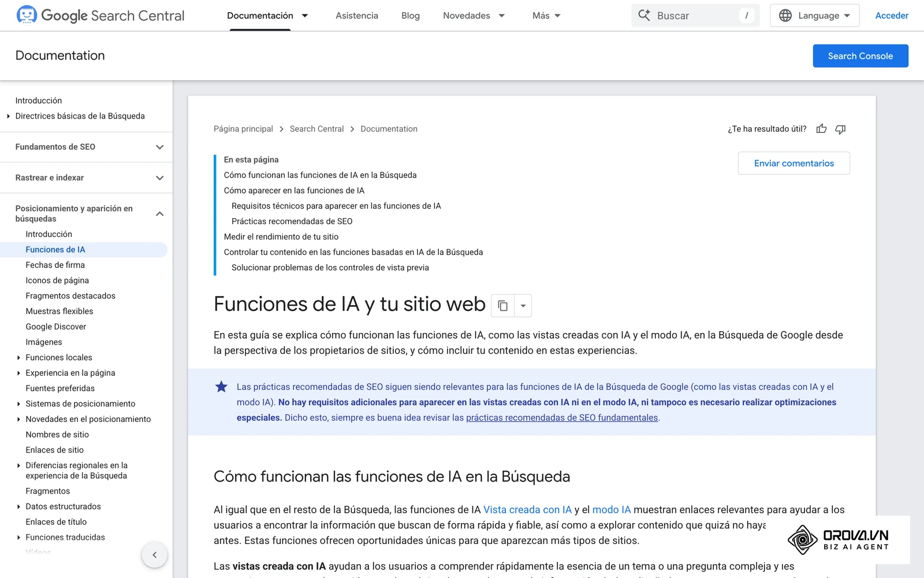This screenshot has height=578, width=924.
Task: Jump to Medir el rendimiento de tu sitio
Action: 281,237
